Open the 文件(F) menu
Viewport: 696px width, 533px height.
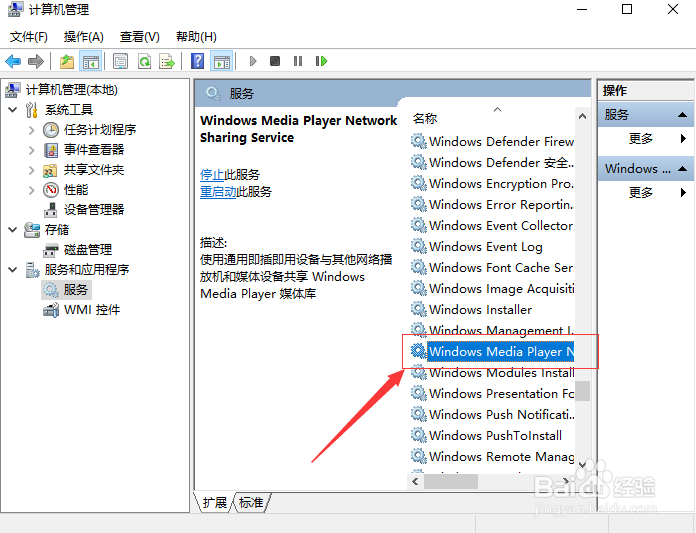(x=29, y=36)
